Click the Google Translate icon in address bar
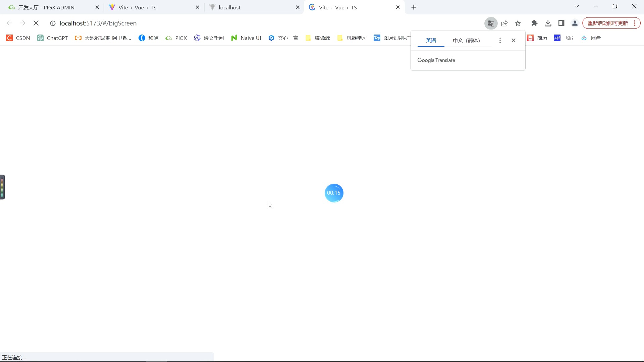The height and width of the screenshot is (362, 644). pos(491,23)
